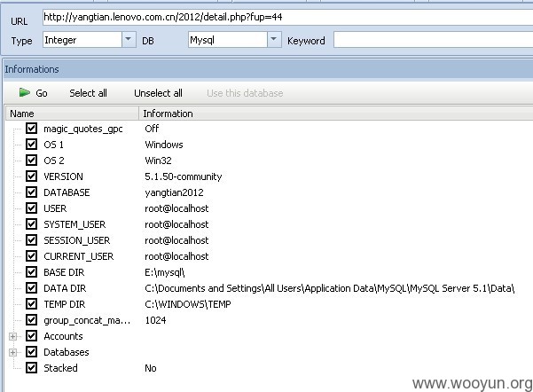Uncheck the OS 2 checkbox
Viewport: 533px width, 392px height.
(32, 161)
